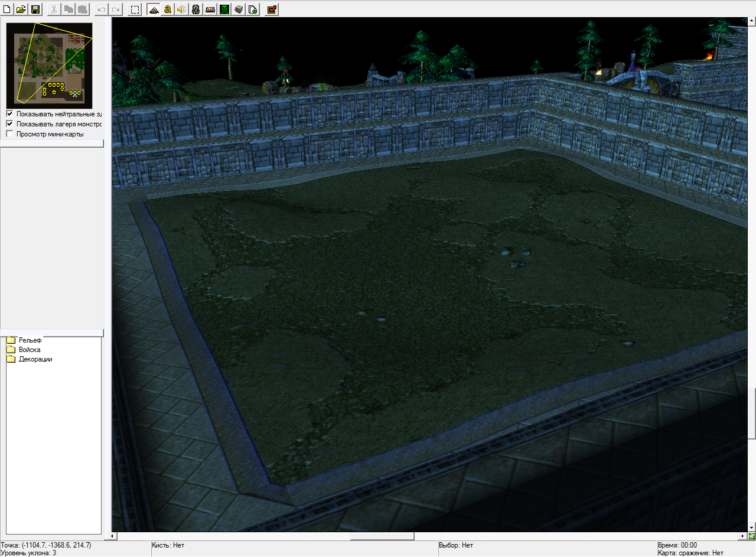The width and height of the screenshot is (756, 557).
Task: Enable 'Просмотр мини-карты' checkbox
Action: (x=9, y=134)
